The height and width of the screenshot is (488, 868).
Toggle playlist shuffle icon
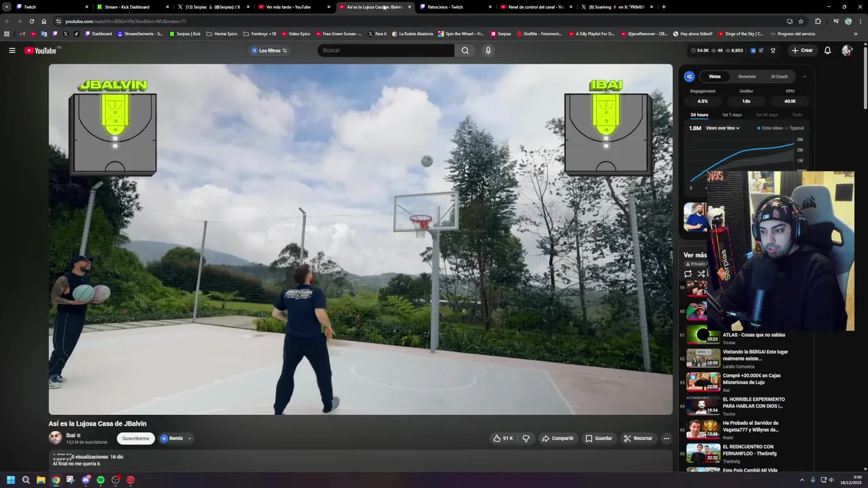coord(701,274)
